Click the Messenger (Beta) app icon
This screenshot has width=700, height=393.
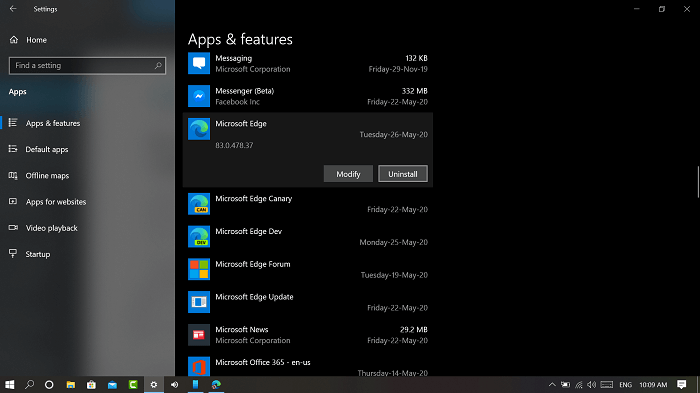199,96
